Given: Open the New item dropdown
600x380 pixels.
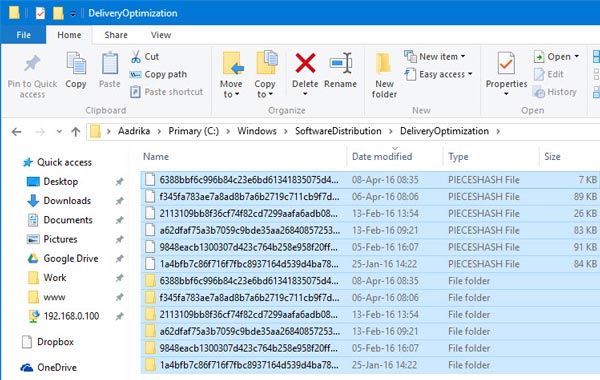Looking at the screenshot, I should (463, 57).
